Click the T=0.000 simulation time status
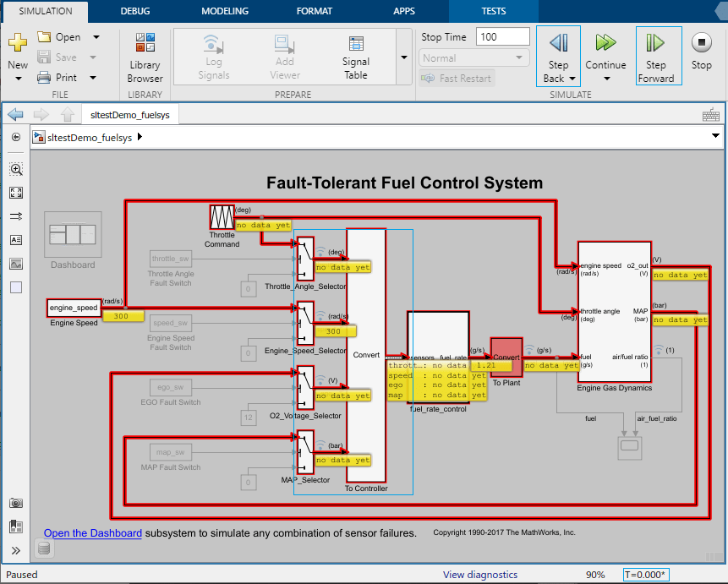Screen dimensions: 728x584 [646, 574]
